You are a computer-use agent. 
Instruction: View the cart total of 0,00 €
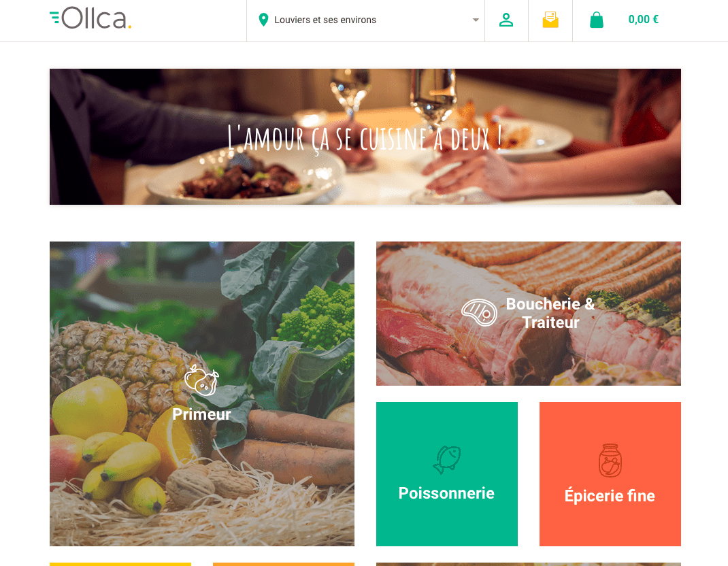click(643, 20)
